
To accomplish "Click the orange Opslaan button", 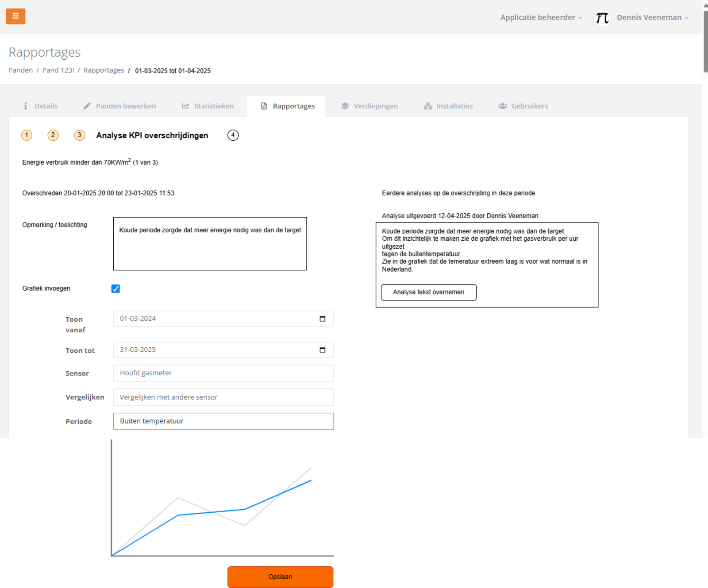I will tap(281, 577).
